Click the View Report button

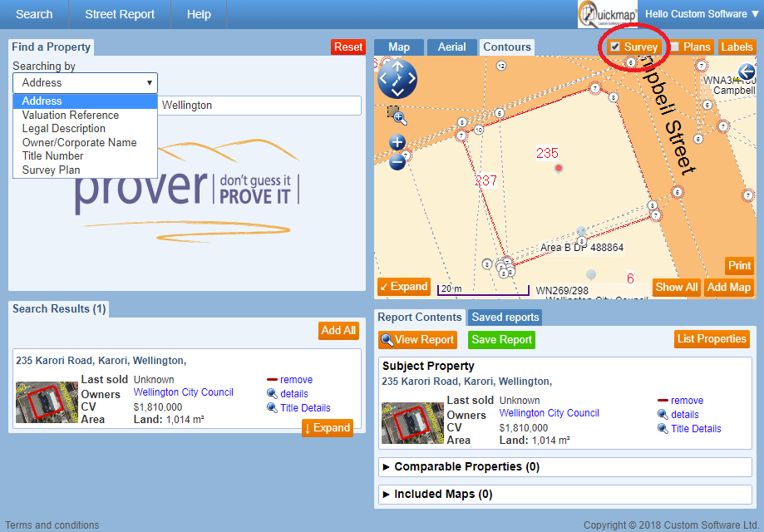(x=417, y=339)
